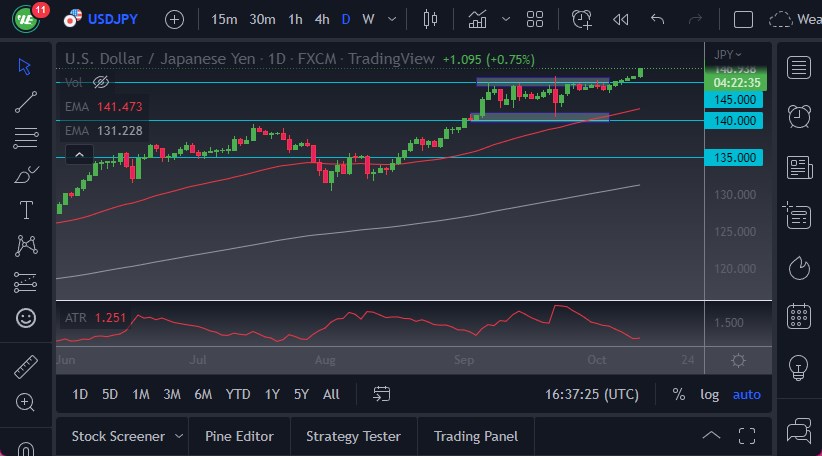Open the Stock Screener tab
This screenshot has height=456, width=822.
118,436
